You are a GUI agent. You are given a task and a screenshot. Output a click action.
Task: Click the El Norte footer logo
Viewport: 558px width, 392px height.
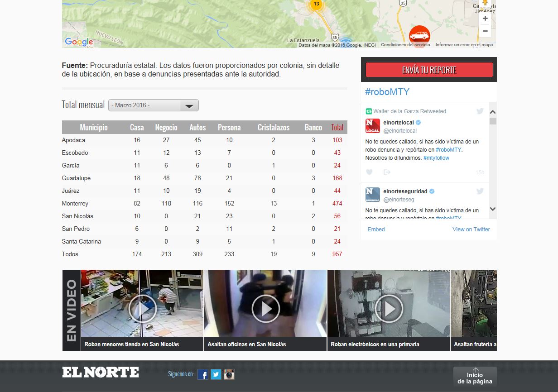pos(101,373)
